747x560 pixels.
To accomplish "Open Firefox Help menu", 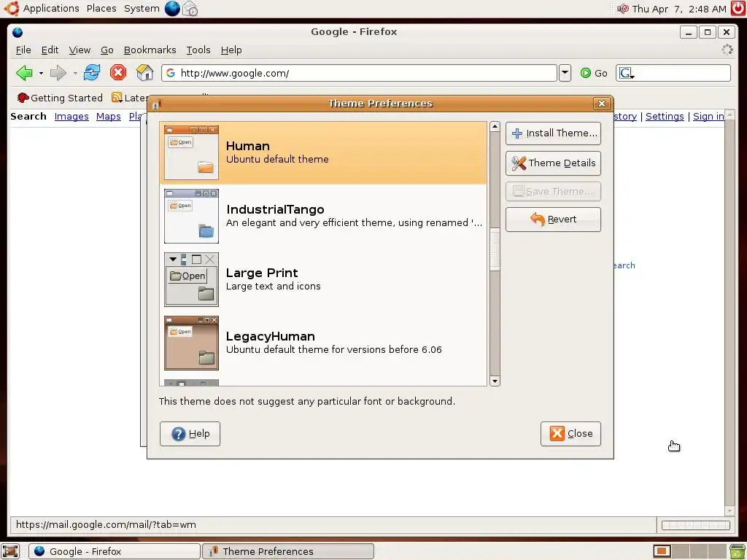I will coord(231,50).
